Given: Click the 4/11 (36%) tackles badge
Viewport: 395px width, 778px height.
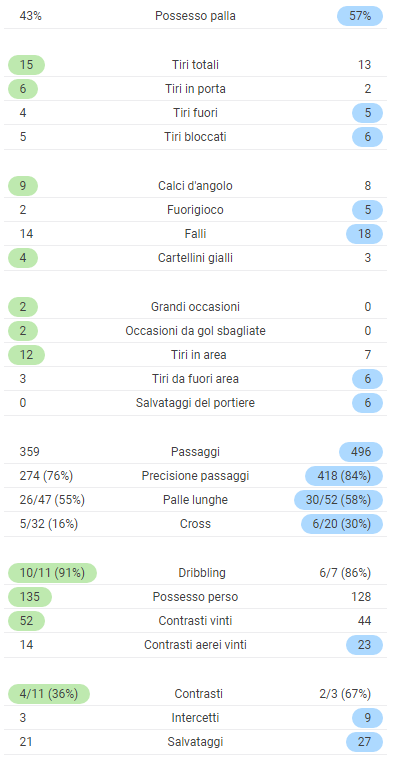Looking at the screenshot, I should click(x=49, y=694).
